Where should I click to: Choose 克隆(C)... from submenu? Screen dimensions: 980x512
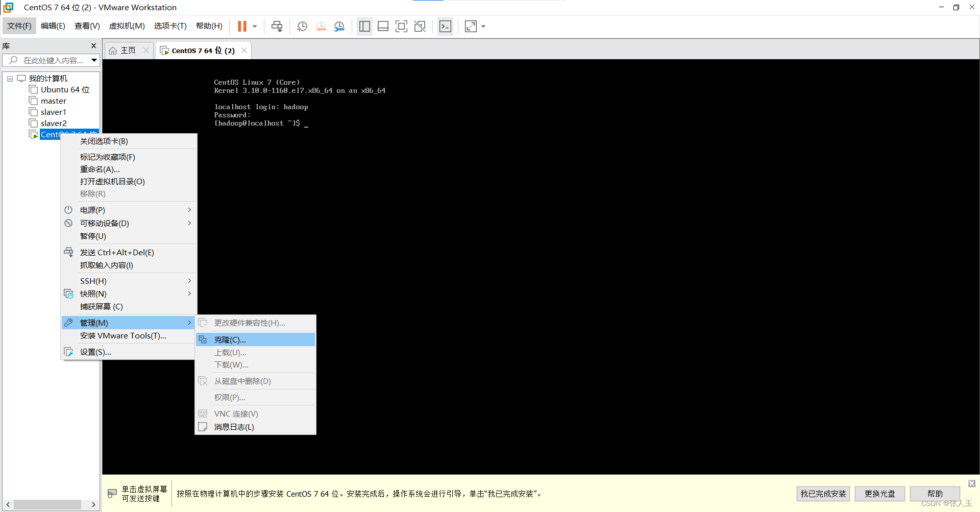[255, 339]
